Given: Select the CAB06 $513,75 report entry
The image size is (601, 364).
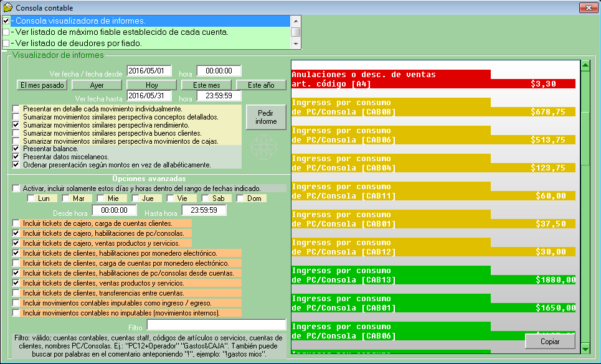Looking at the screenshot, I should point(433,135).
